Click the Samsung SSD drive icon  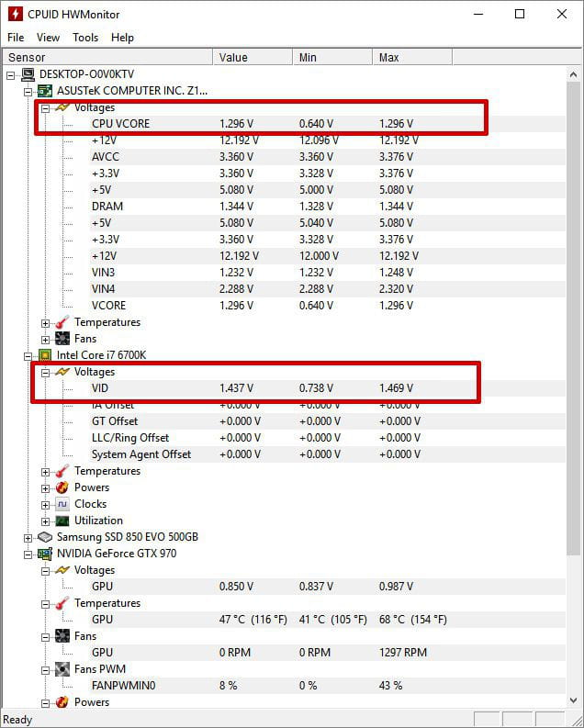pos(45,537)
